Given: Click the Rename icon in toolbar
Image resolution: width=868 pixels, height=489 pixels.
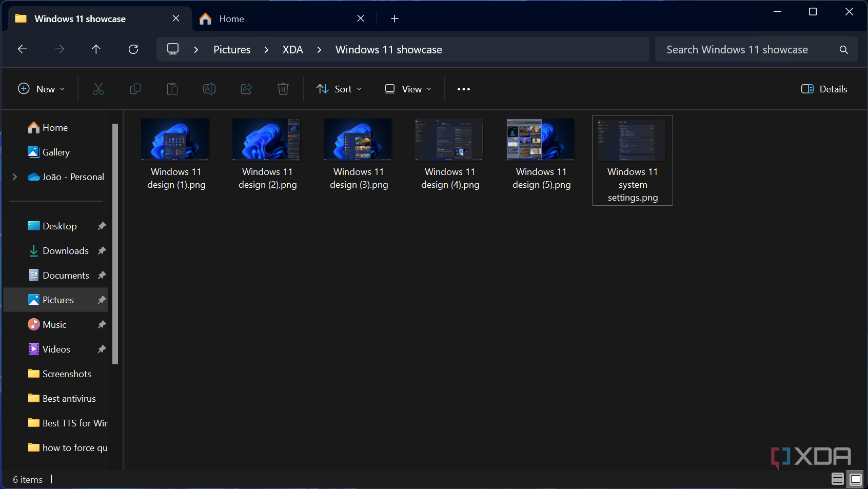Looking at the screenshot, I should 209,89.
